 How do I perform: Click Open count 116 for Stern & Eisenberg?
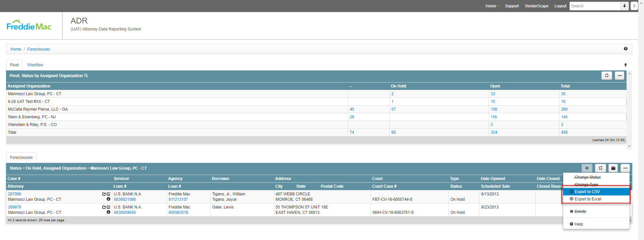pos(494,117)
